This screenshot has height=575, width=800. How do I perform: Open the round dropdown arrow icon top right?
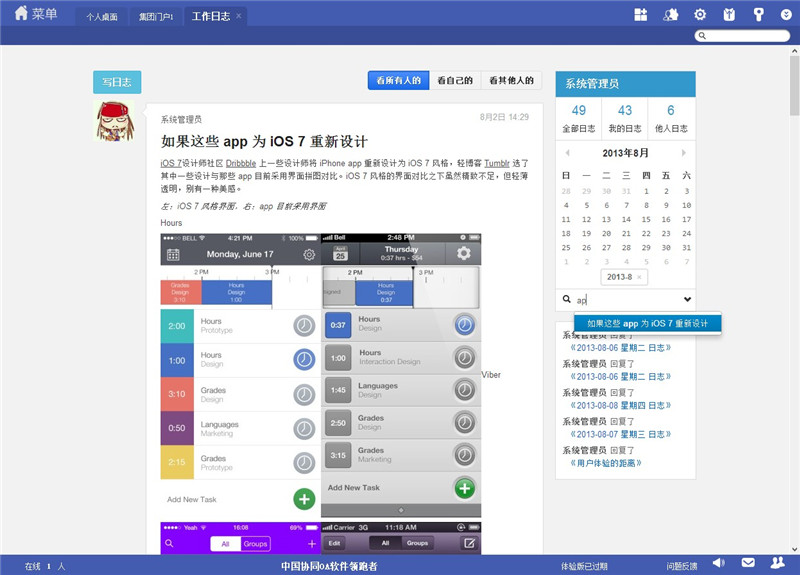[x=786, y=15]
